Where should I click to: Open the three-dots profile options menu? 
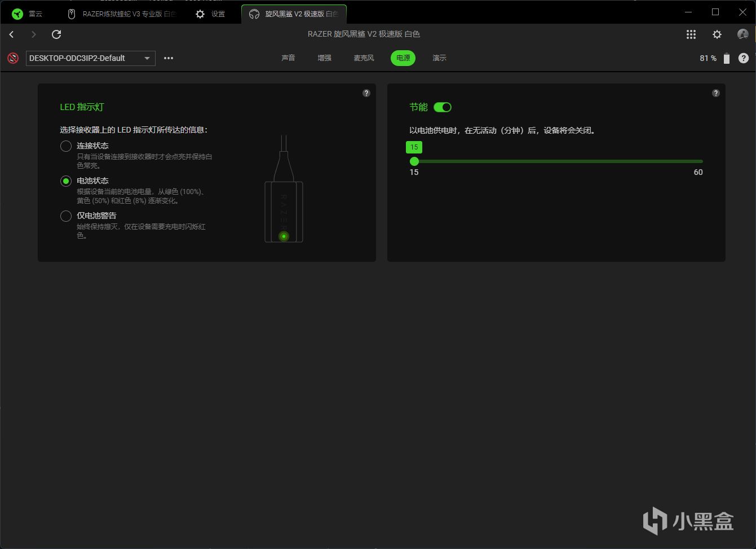click(x=169, y=58)
